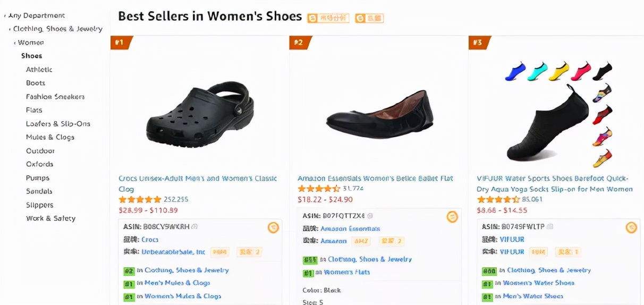The width and height of the screenshot is (644, 305).
Task: Copy the Crocs ASIN using the copy icon
Action: pyautogui.click(x=194, y=226)
